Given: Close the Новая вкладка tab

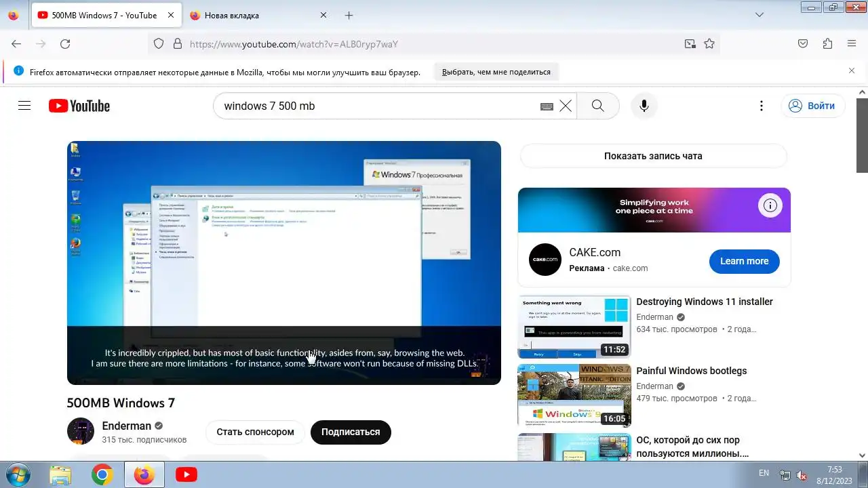Looking at the screenshot, I should (323, 15).
